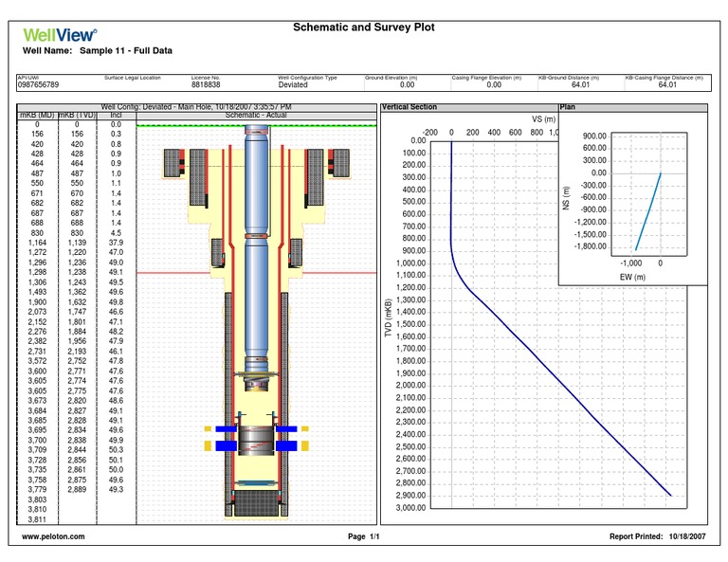
Task: Click the Ground Elevation (m) field label
Action: (391, 78)
